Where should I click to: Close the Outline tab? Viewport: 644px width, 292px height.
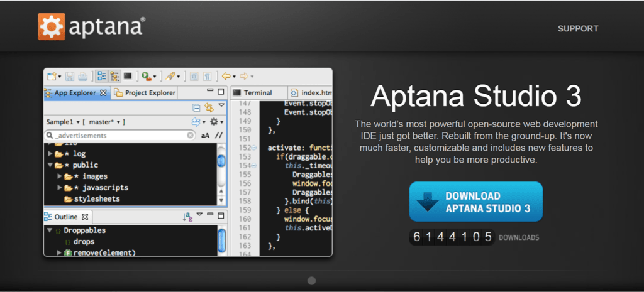pyautogui.click(x=85, y=216)
